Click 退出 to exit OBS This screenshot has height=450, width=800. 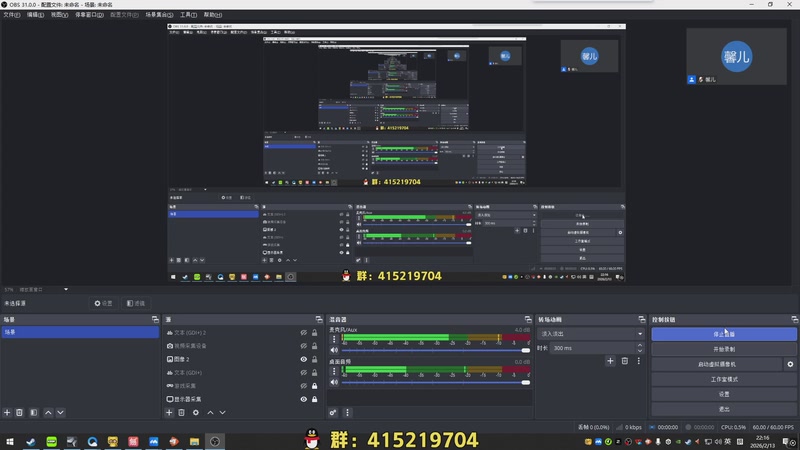coord(724,409)
